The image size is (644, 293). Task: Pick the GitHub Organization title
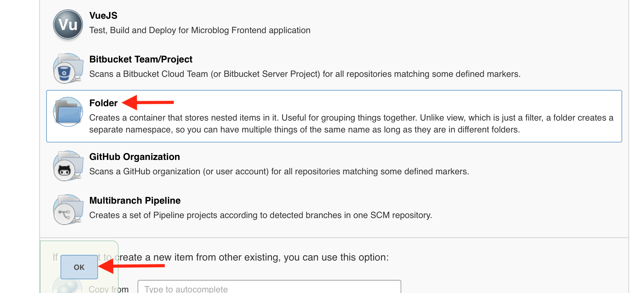[134, 156]
